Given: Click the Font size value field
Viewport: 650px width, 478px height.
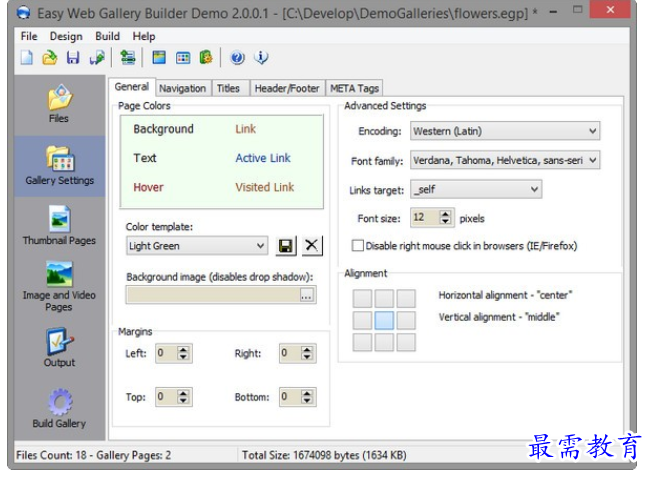Looking at the screenshot, I should tap(425, 217).
